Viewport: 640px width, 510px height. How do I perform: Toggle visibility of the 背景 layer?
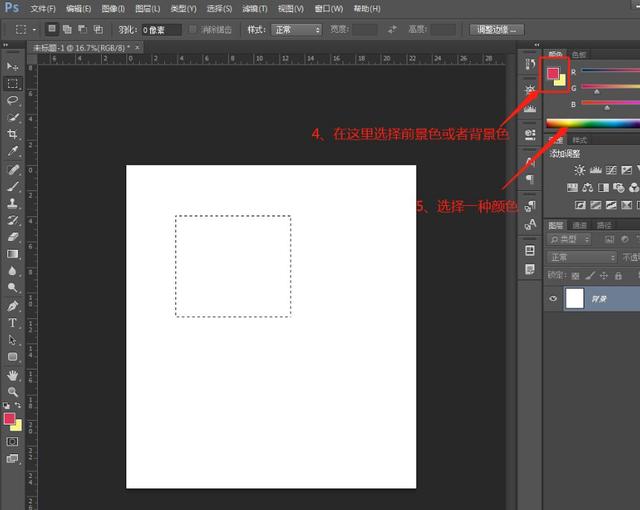tap(553, 299)
